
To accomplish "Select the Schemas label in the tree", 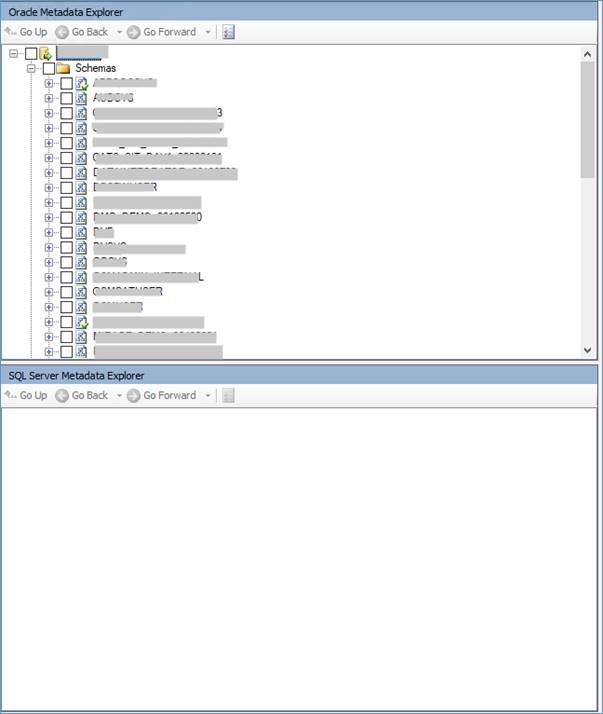I will [x=96, y=68].
